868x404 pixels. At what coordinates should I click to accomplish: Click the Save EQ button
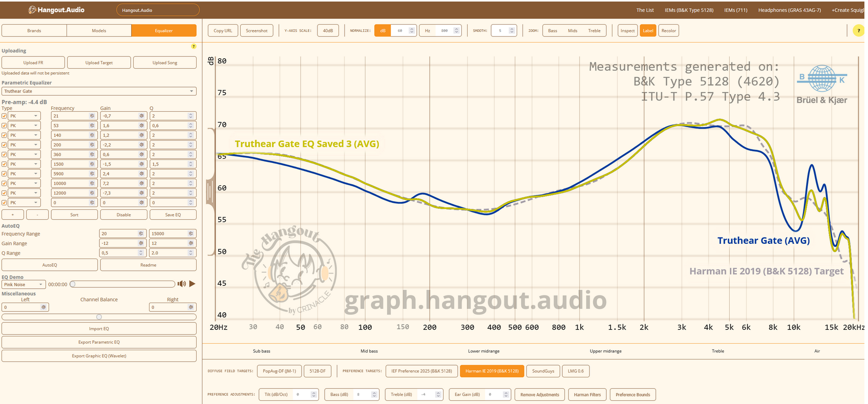(x=173, y=215)
